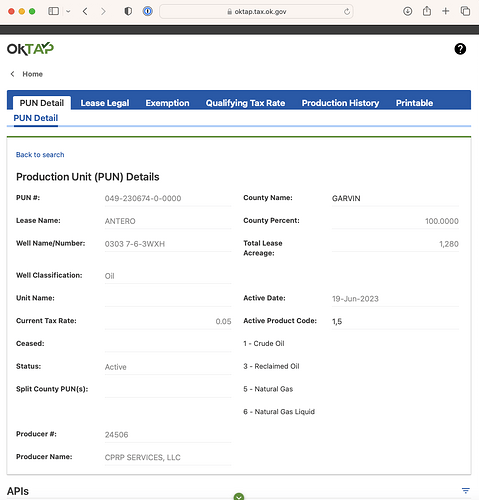Click the 1Password extension icon

(x=148, y=11)
